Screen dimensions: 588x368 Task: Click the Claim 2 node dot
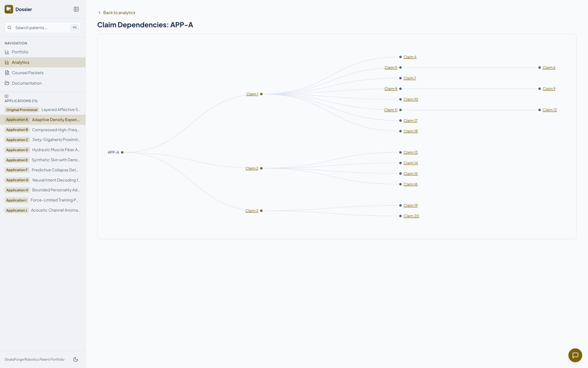tap(261, 169)
